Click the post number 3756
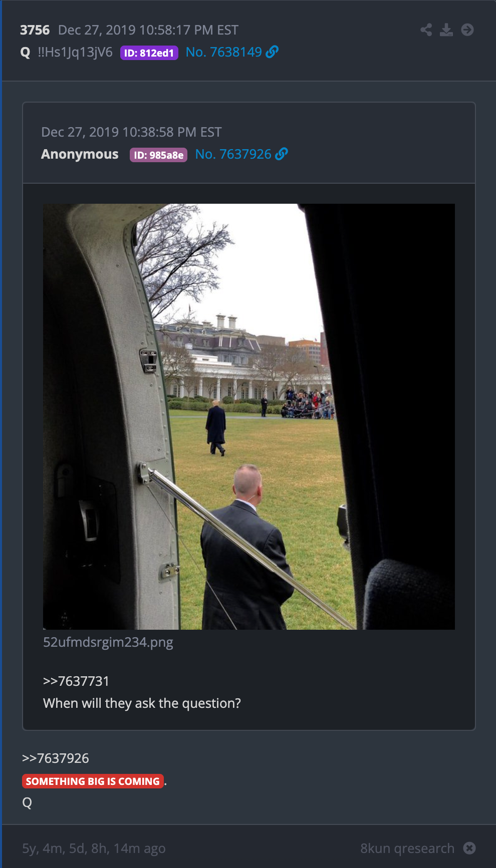This screenshot has width=496, height=868. 35,30
